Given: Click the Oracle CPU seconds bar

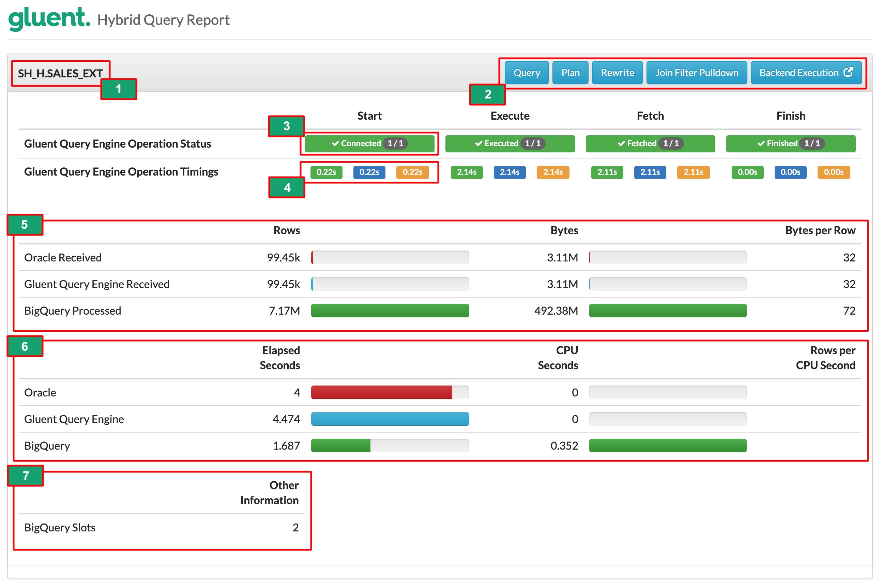Looking at the screenshot, I should 667,392.
